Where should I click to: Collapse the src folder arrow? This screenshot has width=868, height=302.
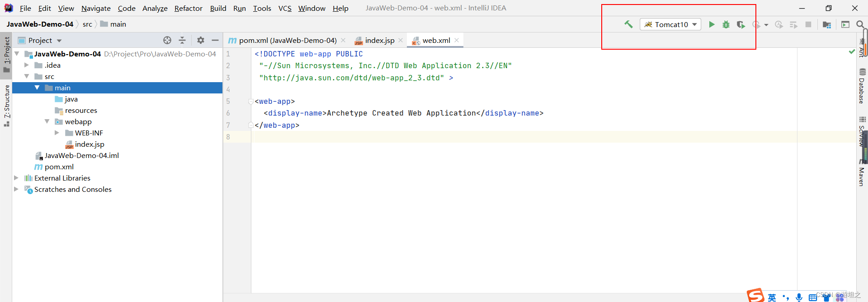click(27, 76)
